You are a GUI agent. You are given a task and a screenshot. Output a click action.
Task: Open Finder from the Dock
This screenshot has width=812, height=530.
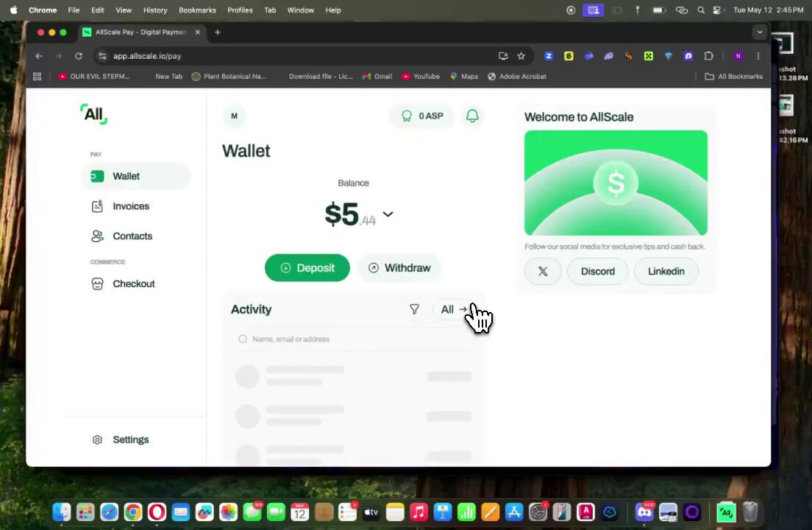62,512
